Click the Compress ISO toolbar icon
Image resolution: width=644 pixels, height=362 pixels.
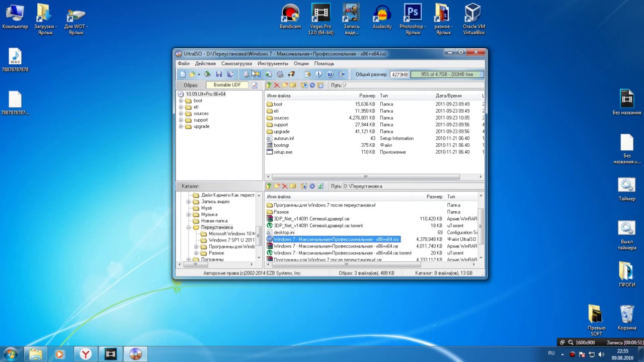click(257, 74)
